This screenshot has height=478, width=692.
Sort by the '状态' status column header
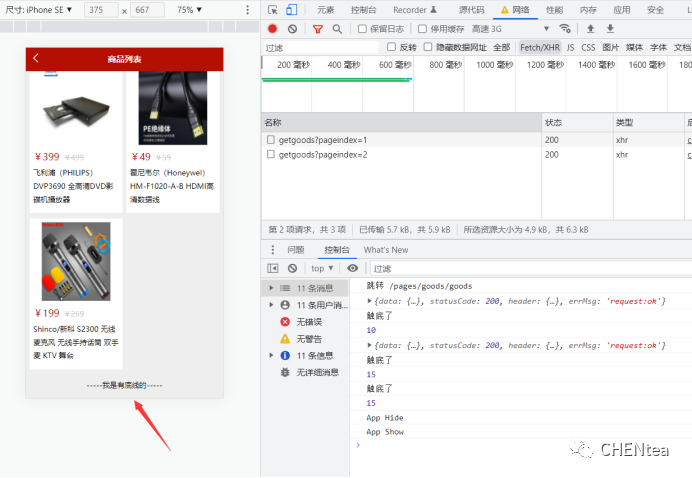[577, 122]
